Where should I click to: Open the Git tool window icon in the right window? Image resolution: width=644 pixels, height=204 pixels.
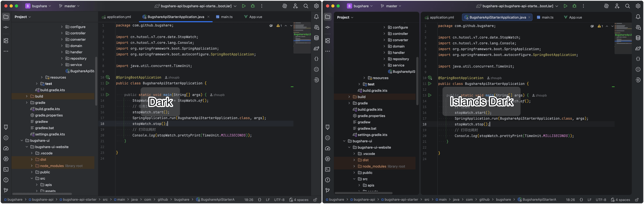(328, 190)
